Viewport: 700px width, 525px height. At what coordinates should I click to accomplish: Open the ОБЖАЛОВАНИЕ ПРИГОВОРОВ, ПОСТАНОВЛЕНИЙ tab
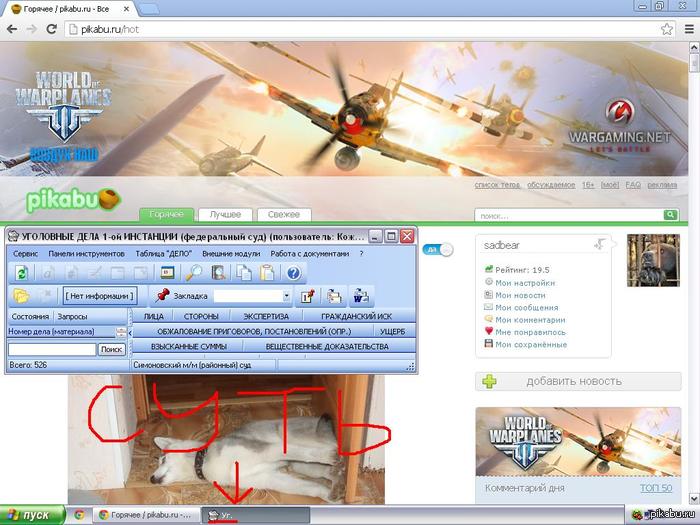pyautogui.click(x=254, y=331)
